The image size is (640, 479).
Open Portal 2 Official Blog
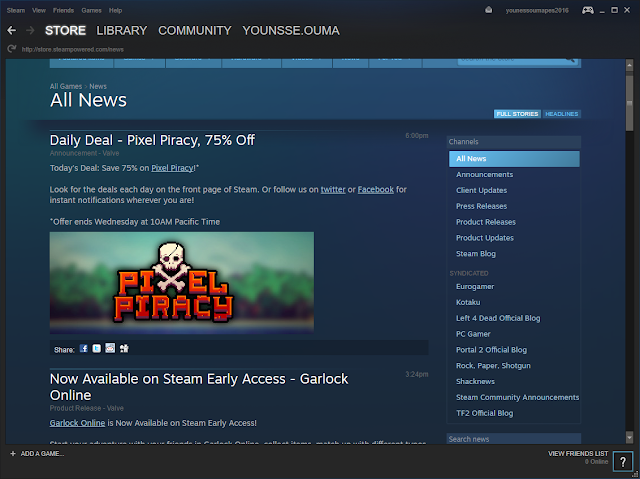tap(491, 350)
